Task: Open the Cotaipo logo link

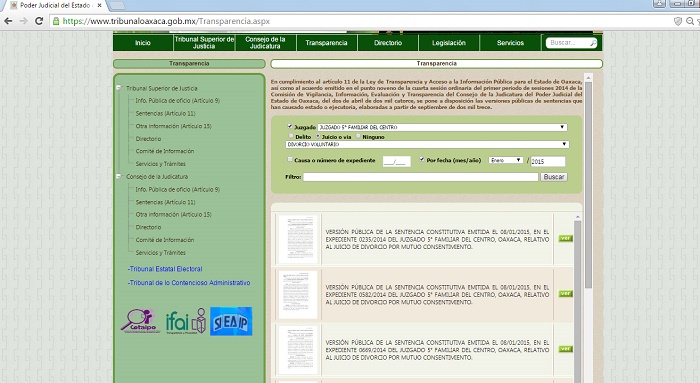Action: point(140,321)
